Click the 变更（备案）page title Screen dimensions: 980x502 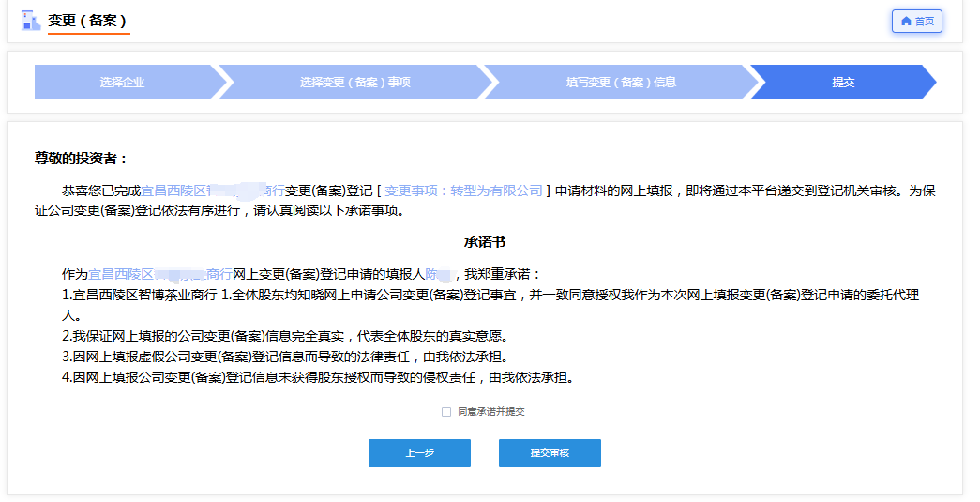88,21
